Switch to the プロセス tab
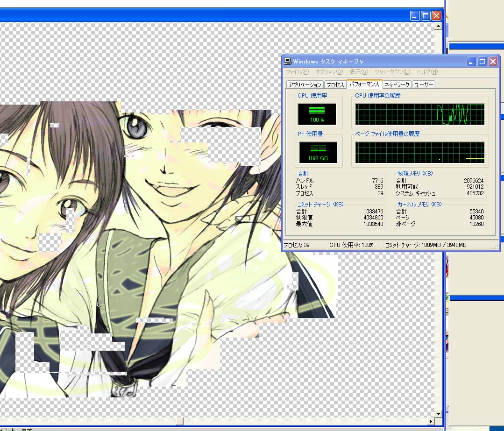The height and width of the screenshot is (431, 504). pos(335,85)
